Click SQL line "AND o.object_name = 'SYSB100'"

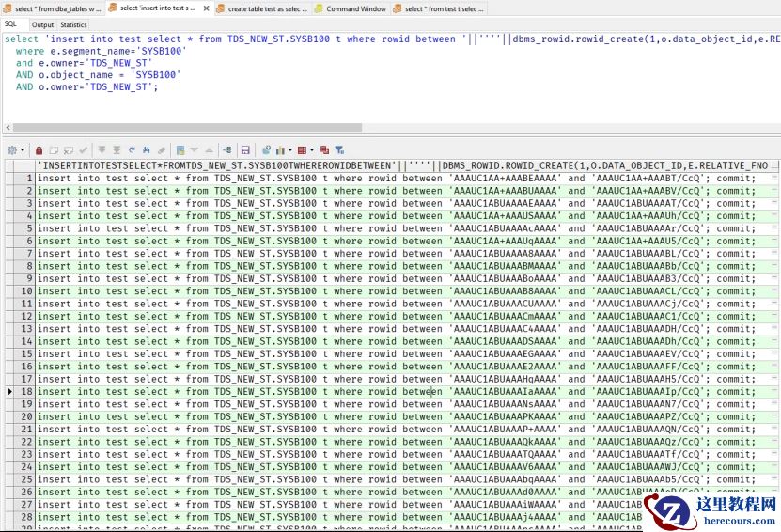tap(98, 74)
